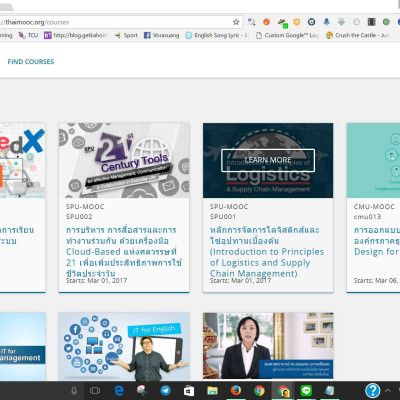Click the SPU002 course code text
Viewport: 400px width, 400px height.
point(79,217)
